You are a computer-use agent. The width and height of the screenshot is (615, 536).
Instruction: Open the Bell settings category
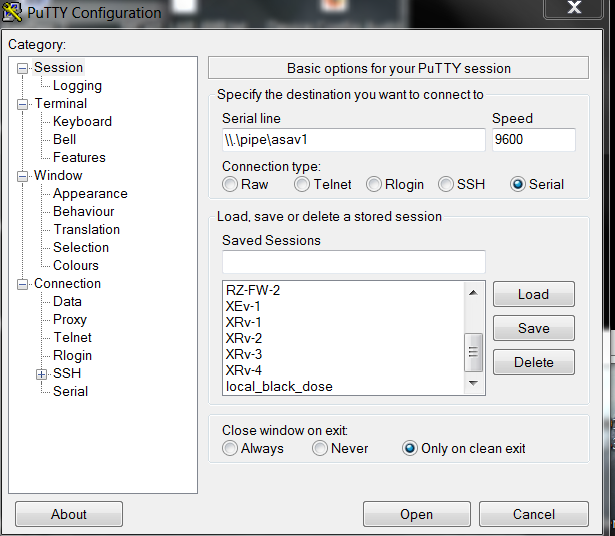tap(64, 139)
